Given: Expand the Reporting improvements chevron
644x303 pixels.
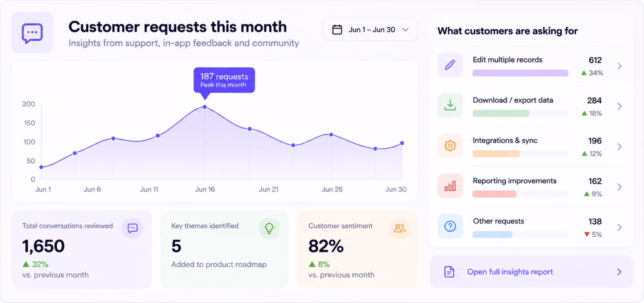Looking at the screenshot, I should [x=619, y=187].
